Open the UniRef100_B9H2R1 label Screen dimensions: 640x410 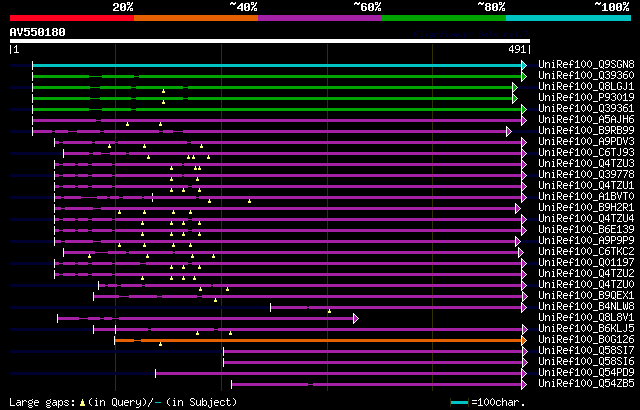click(x=586, y=208)
